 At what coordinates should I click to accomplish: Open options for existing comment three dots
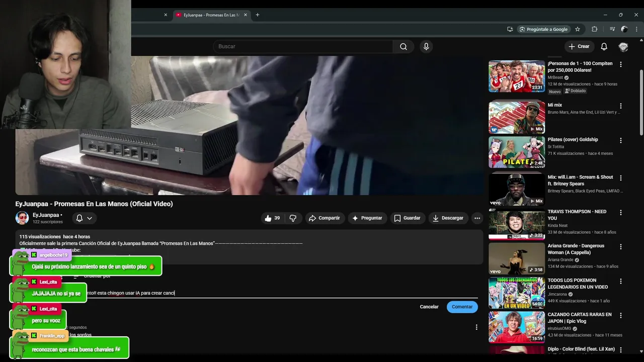point(476,327)
